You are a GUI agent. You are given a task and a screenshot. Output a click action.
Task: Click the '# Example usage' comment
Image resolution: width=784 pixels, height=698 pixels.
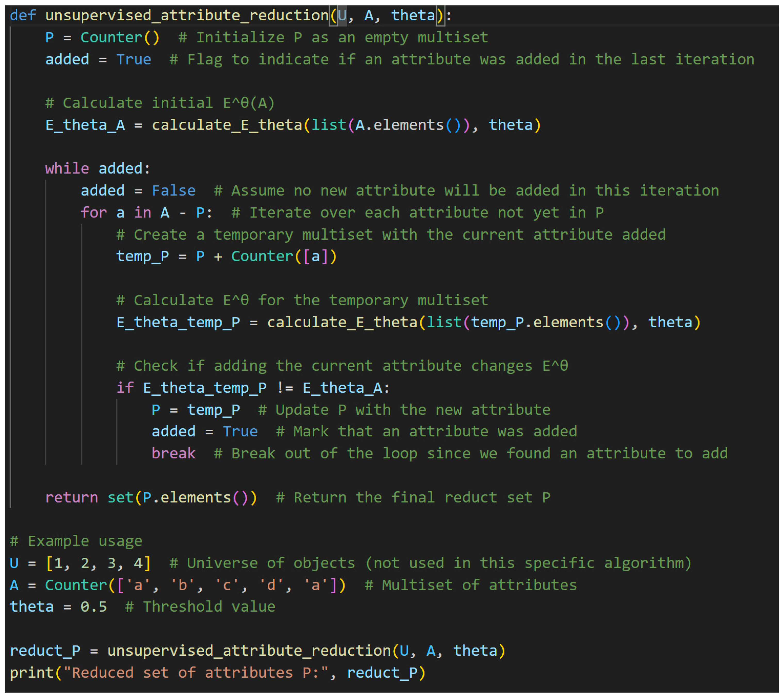coord(76,541)
